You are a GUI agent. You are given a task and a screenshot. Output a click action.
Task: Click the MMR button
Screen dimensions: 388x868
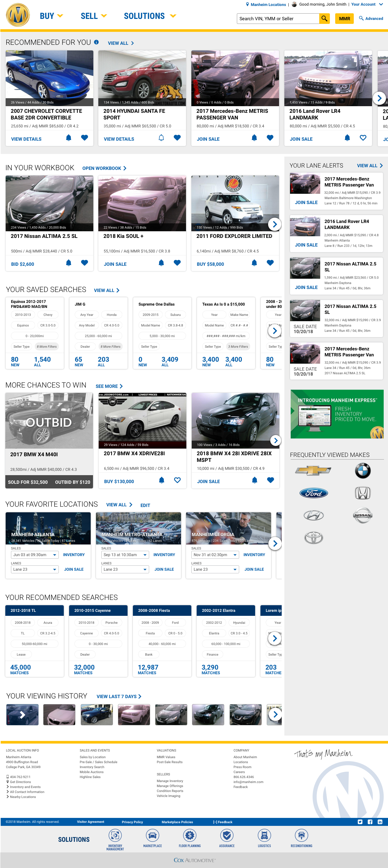[x=344, y=19]
